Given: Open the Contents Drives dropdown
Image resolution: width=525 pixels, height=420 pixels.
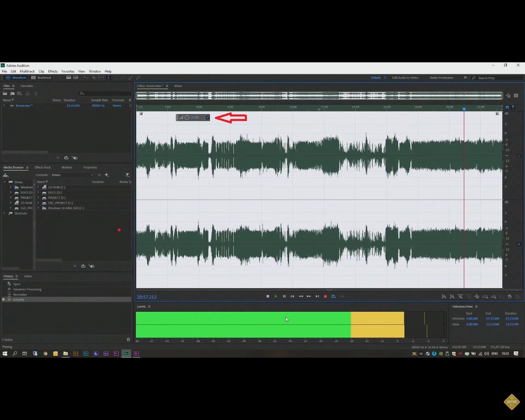Looking at the screenshot, I should 72,175.
